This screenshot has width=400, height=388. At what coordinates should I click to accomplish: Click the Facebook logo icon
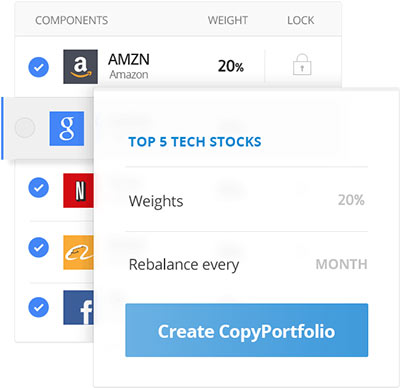(x=79, y=307)
